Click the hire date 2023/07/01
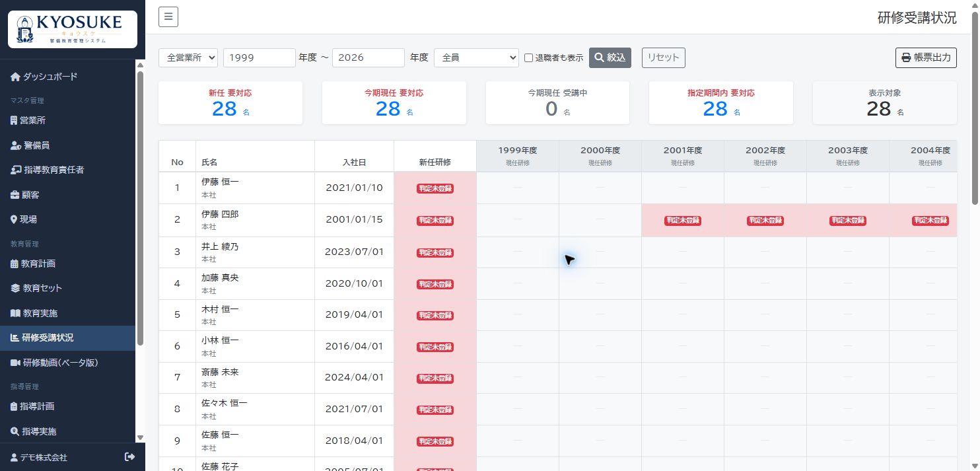This screenshot has height=471, width=980. click(354, 251)
